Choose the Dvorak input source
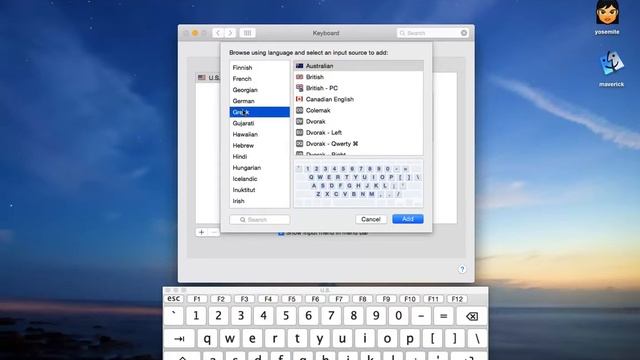 pos(358,121)
